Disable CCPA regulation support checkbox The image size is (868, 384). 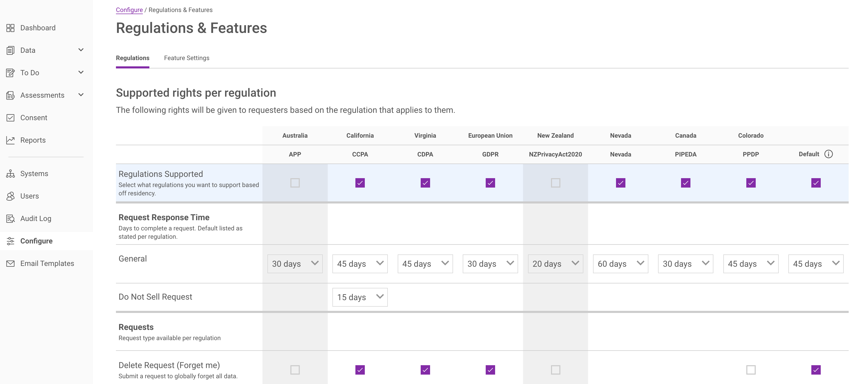coord(360,183)
